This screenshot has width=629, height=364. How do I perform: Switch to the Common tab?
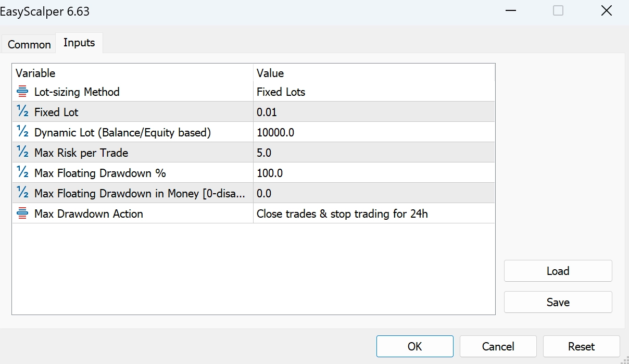click(29, 45)
